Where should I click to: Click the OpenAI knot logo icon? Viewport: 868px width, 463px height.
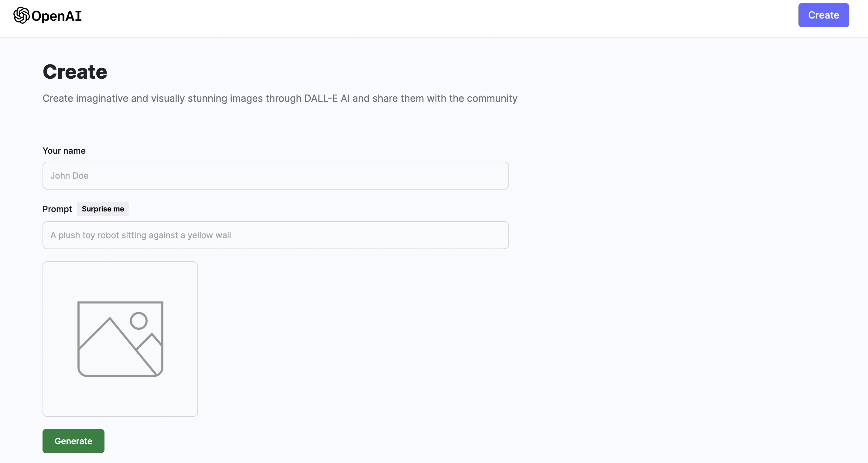tap(22, 15)
